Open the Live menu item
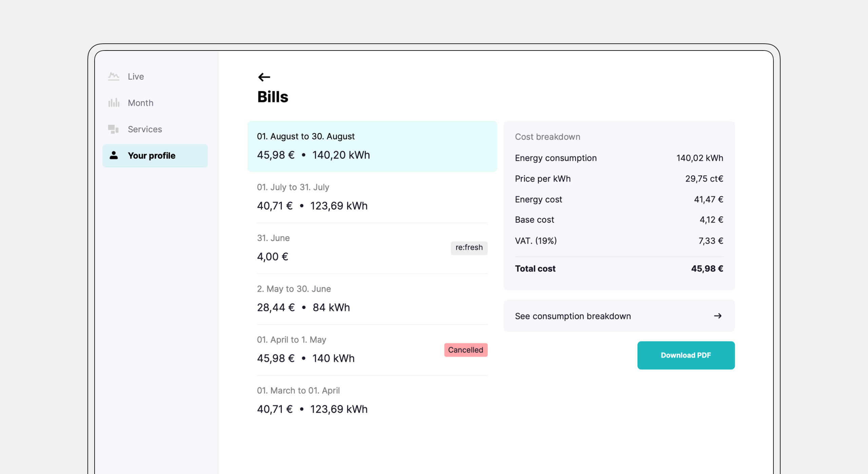This screenshot has height=474, width=868. (136, 77)
